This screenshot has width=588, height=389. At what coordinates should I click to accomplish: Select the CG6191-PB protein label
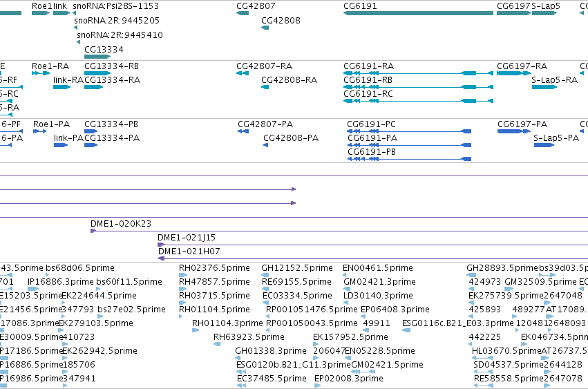pos(372,152)
